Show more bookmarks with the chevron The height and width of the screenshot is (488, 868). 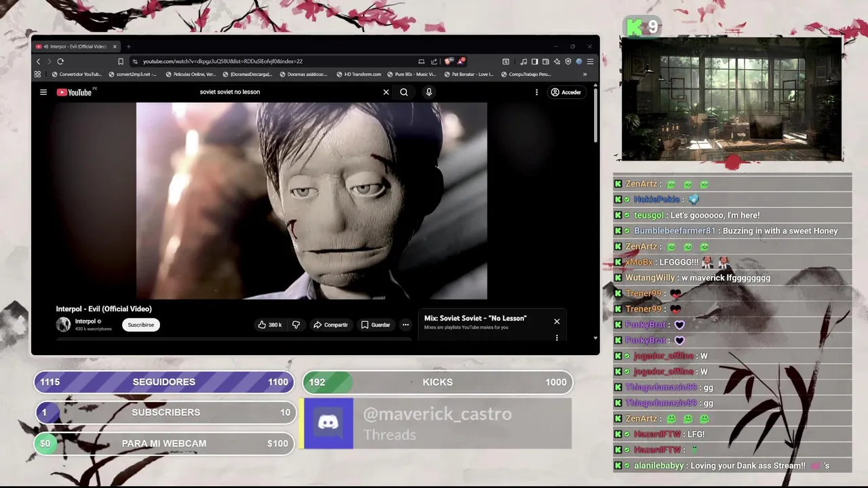[585, 75]
